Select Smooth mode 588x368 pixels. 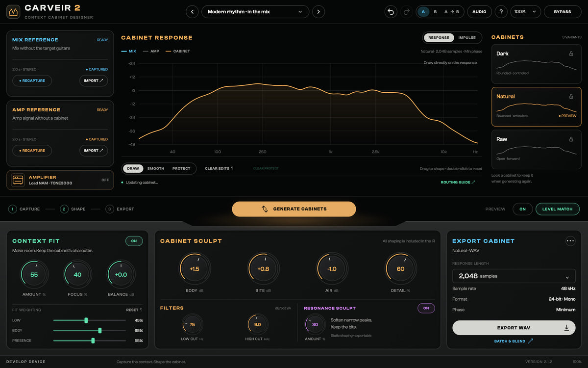click(156, 168)
